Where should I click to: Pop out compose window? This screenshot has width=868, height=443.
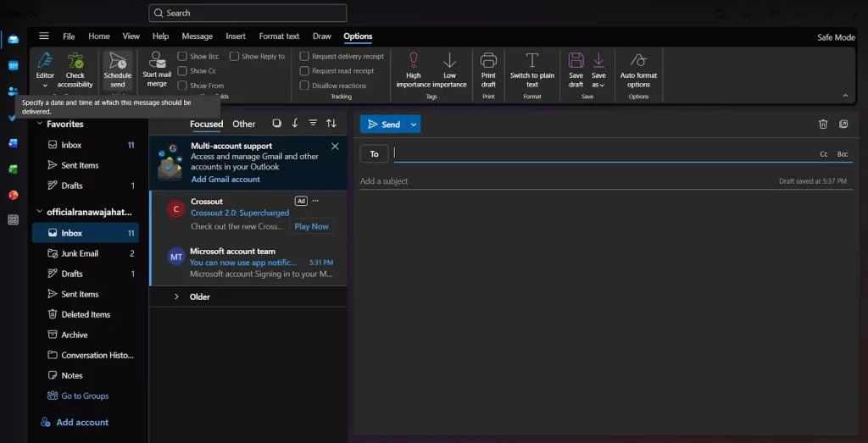[843, 124]
